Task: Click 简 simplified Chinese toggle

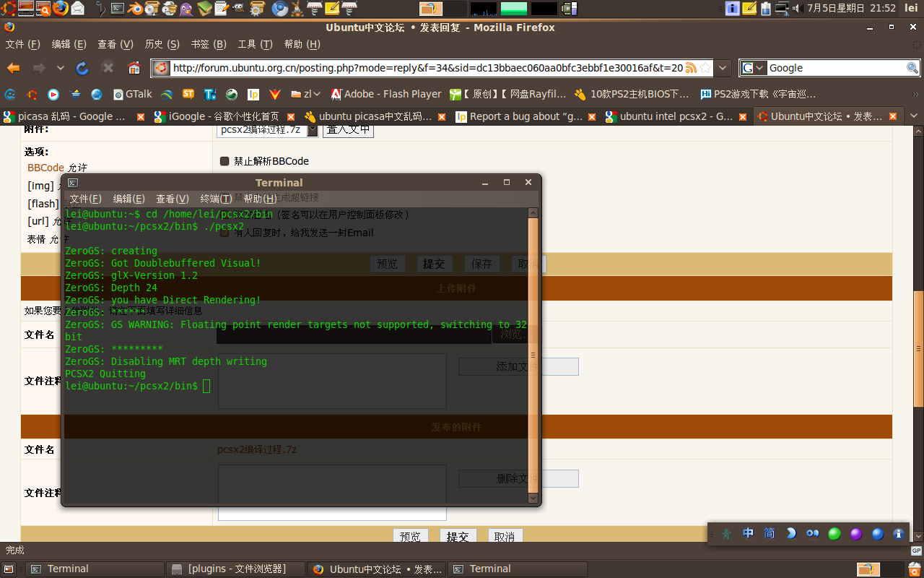Action: pyautogui.click(x=770, y=534)
